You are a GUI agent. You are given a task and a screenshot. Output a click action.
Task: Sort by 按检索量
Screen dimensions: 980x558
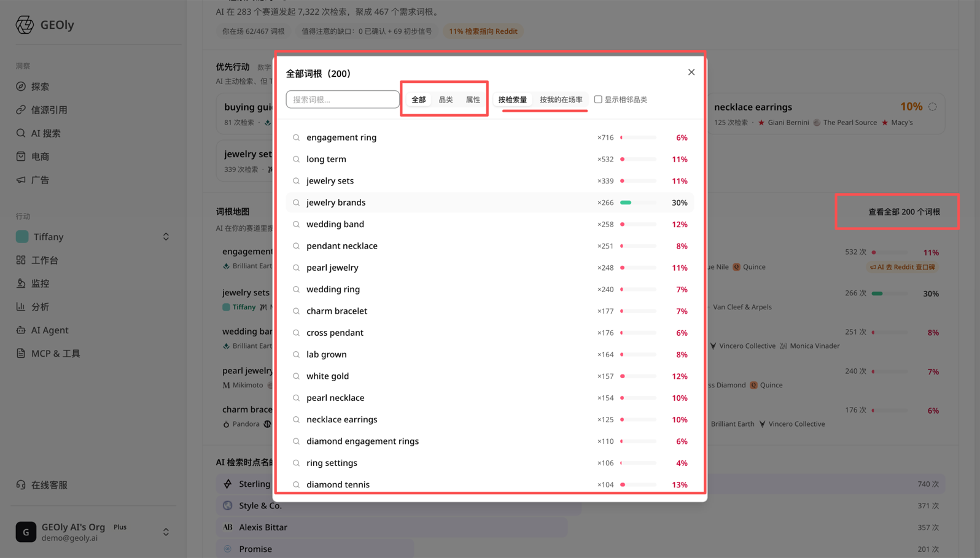point(513,99)
